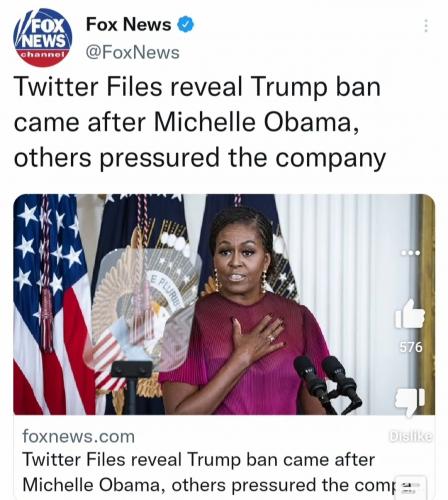This screenshot has height=500, width=448.
Task: Click the black microphones in the photo
Action: 326,383
